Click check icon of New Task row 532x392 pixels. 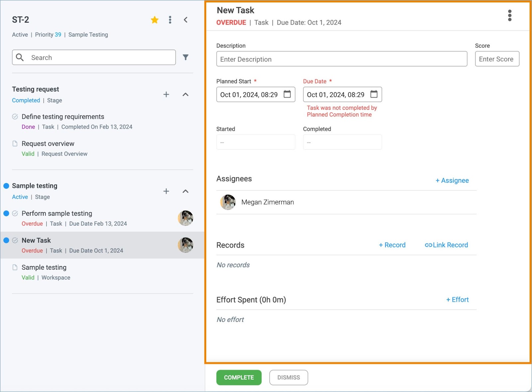pos(15,240)
